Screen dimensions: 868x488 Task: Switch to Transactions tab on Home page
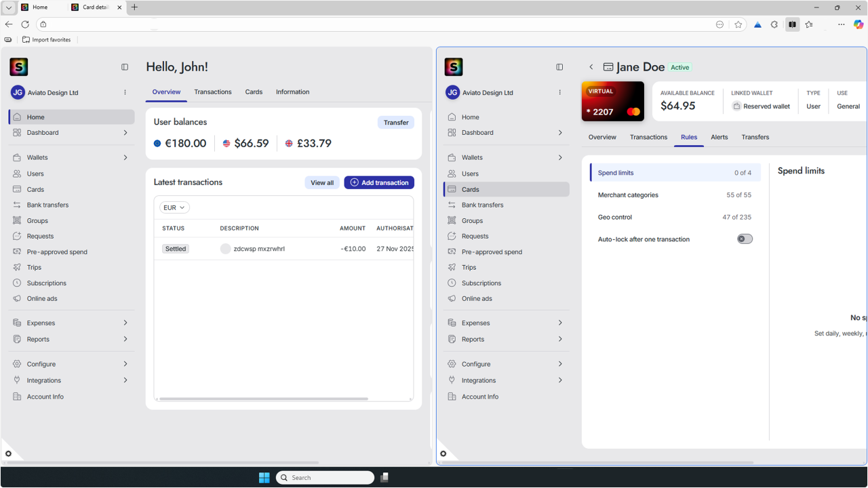pyautogui.click(x=213, y=92)
